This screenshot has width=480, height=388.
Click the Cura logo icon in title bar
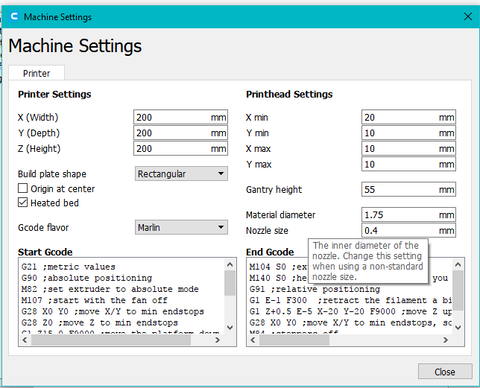14,16
